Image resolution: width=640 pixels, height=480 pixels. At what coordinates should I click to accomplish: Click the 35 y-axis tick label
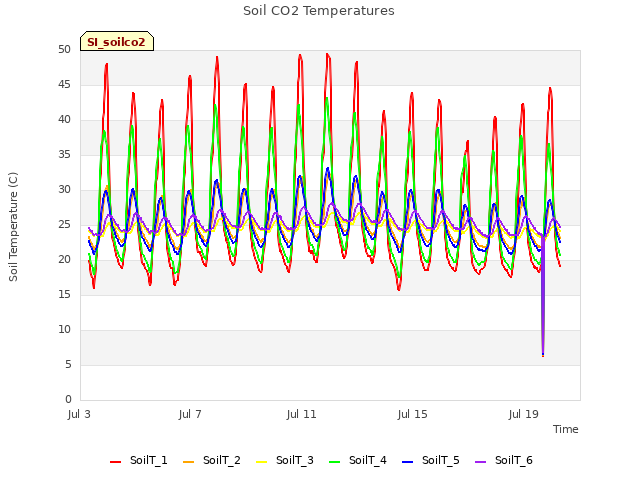64,155
